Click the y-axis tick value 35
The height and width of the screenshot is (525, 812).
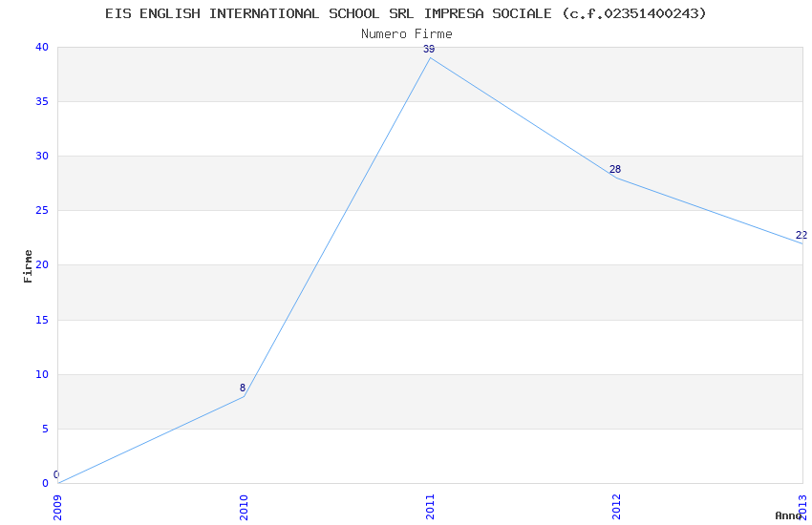42,101
